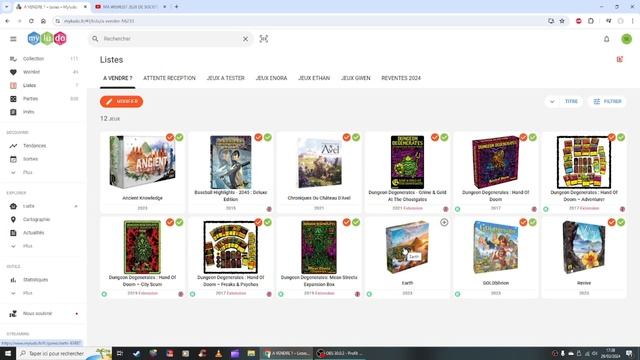Toggle the green check on Chroniques du Château d'Avel
640x360 pixels.
point(356,138)
